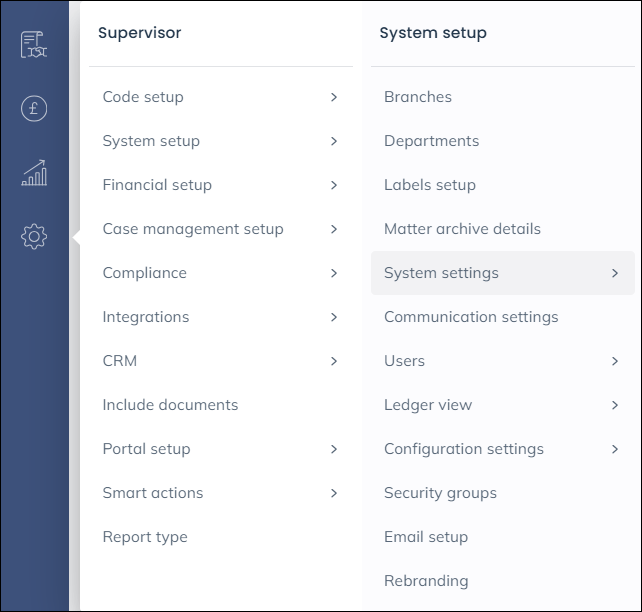Open the pound sterling accounts icon
The height and width of the screenshot is (612, 642).
34,108
